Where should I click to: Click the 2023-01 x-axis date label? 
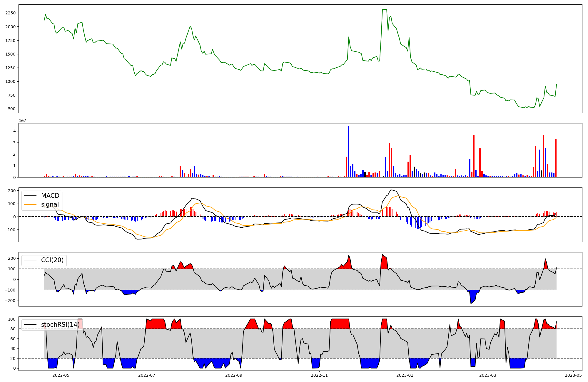pyautogui.click(x=405, y=375)
